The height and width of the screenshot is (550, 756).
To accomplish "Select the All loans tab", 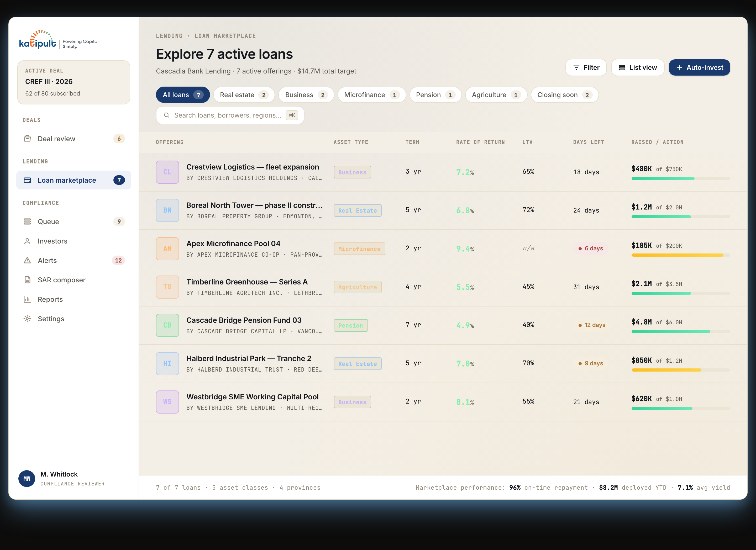I will pyautogui.click(x=183, y=95).
